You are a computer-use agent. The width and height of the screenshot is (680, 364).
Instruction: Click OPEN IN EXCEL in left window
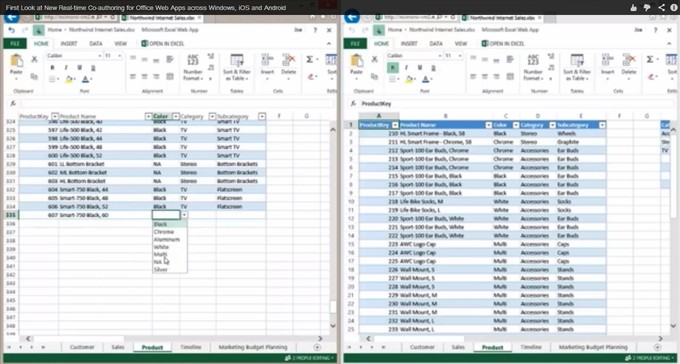pyautogui.click(x=163, y=44)
